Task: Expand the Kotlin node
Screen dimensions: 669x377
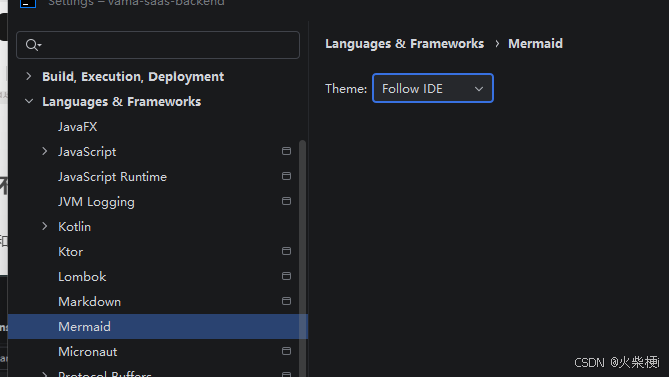Action: 45,226
